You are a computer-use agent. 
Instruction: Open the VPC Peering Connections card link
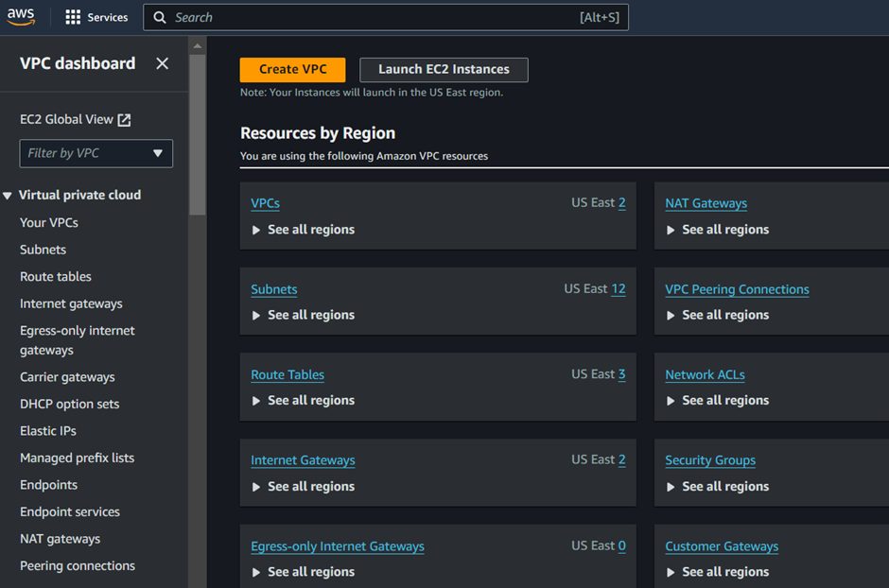click(737, 289)
